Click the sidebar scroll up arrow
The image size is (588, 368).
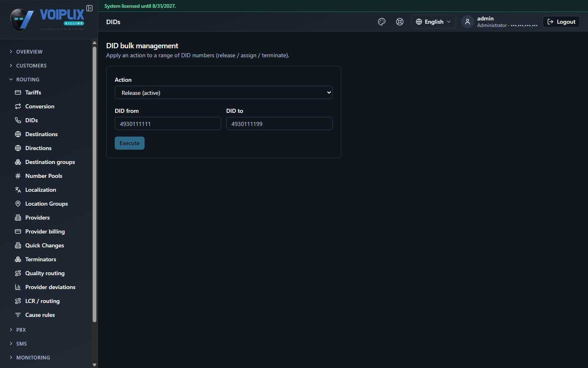click(94, 43)
